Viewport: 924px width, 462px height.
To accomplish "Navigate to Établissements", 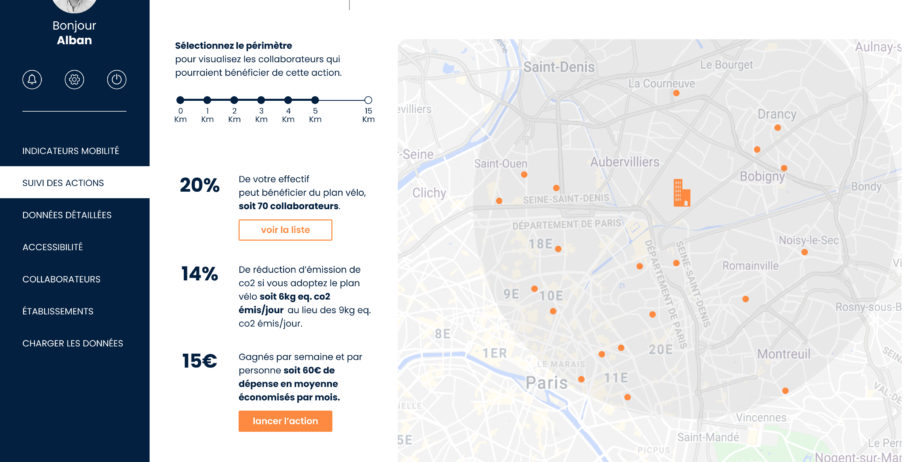I will pos(57,311).
